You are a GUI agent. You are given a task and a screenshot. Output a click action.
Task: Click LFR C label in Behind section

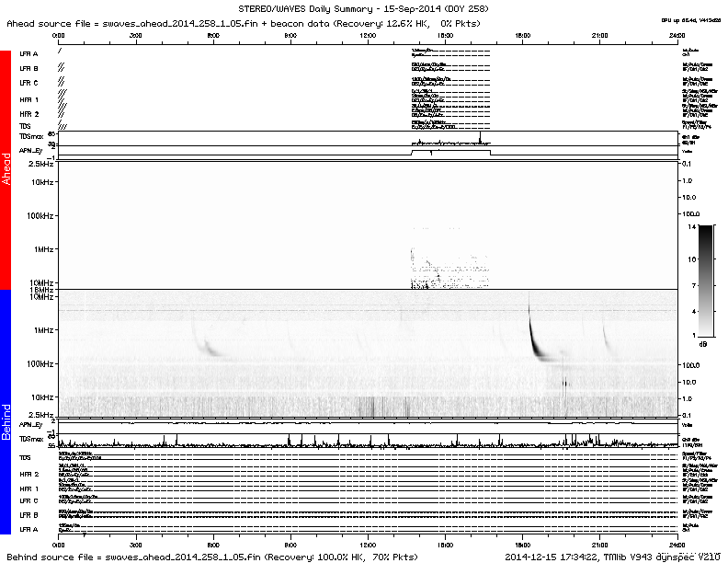pos(28,500)
